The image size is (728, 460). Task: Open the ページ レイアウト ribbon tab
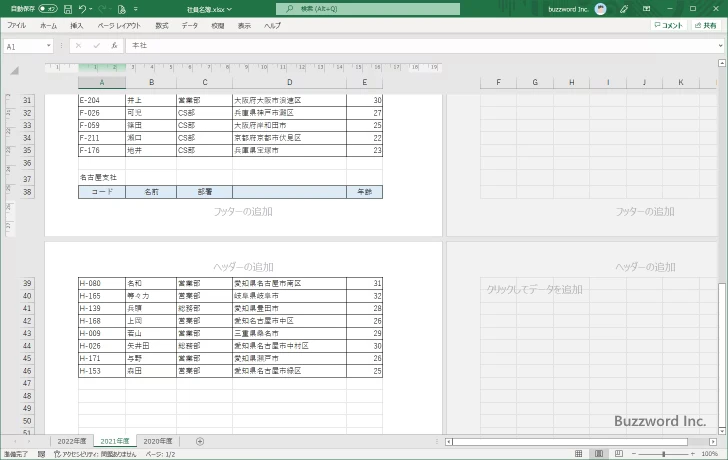(x=119, y=26)
